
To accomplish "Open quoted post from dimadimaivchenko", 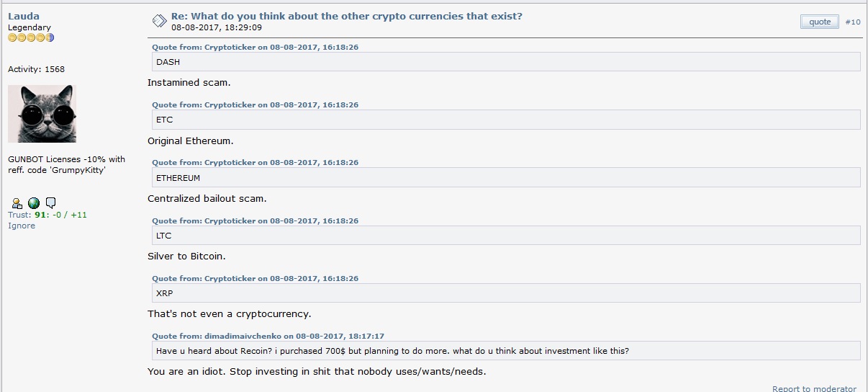I will click(268, 336).
